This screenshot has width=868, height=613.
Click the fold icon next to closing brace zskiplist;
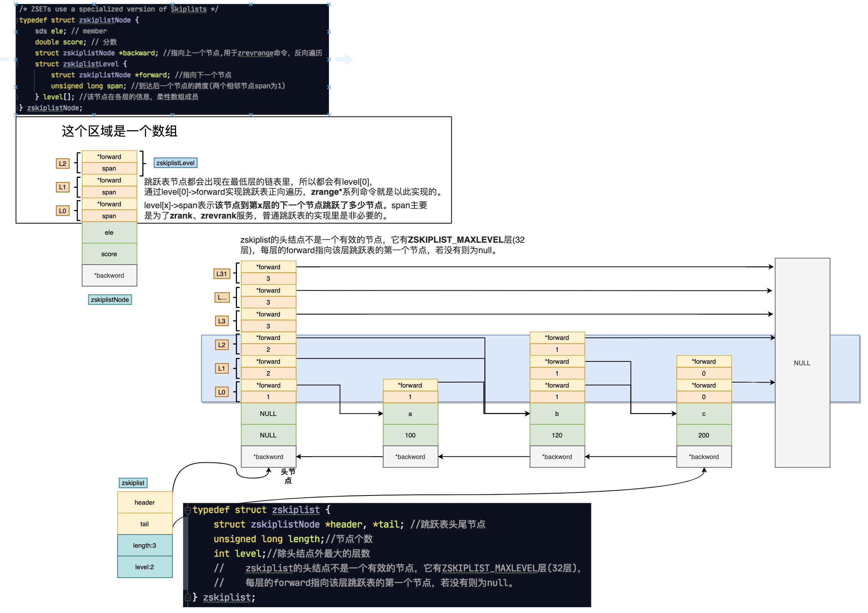click(188, 597)
